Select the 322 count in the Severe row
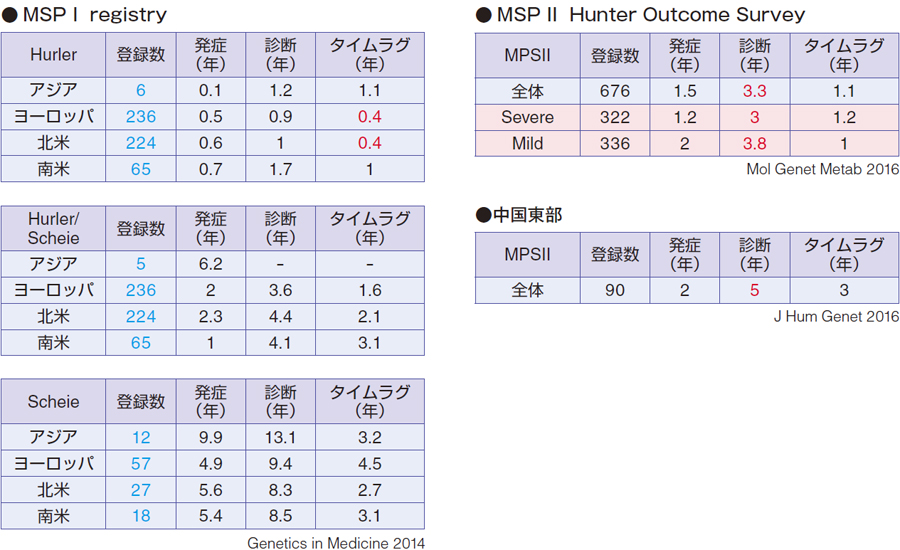Image resolution: width=900 pixels, height=550 pixels. [x=615, y=117]
